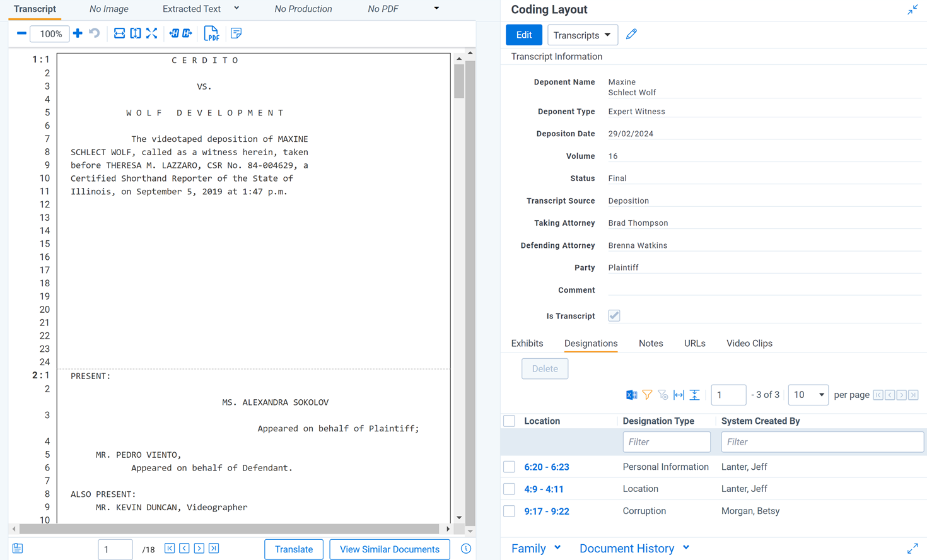Open the sticky note annotation icon

(236, 33)
